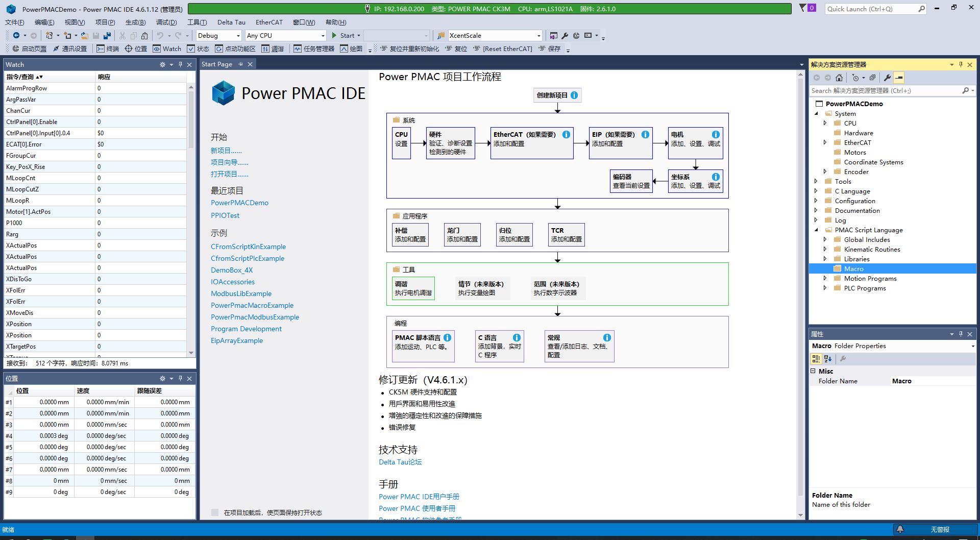
Task: Open the Delta Tau menu
Action: [231, 22]
